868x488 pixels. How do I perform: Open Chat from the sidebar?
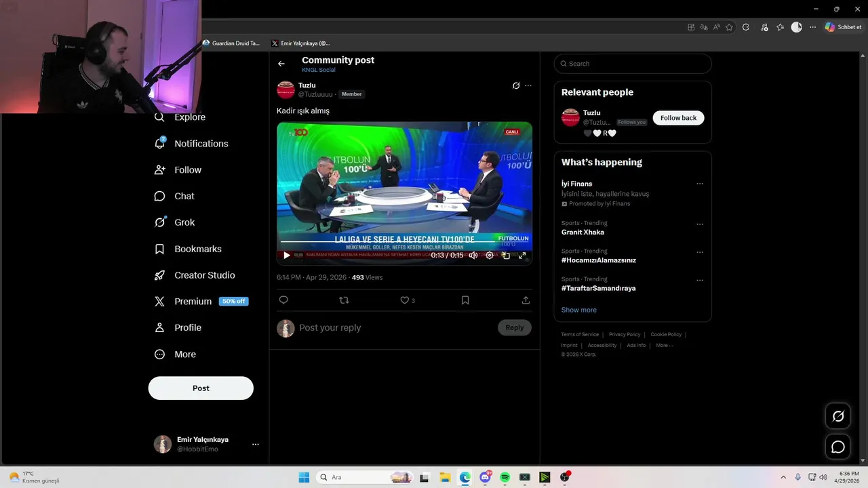coord(175,196)
